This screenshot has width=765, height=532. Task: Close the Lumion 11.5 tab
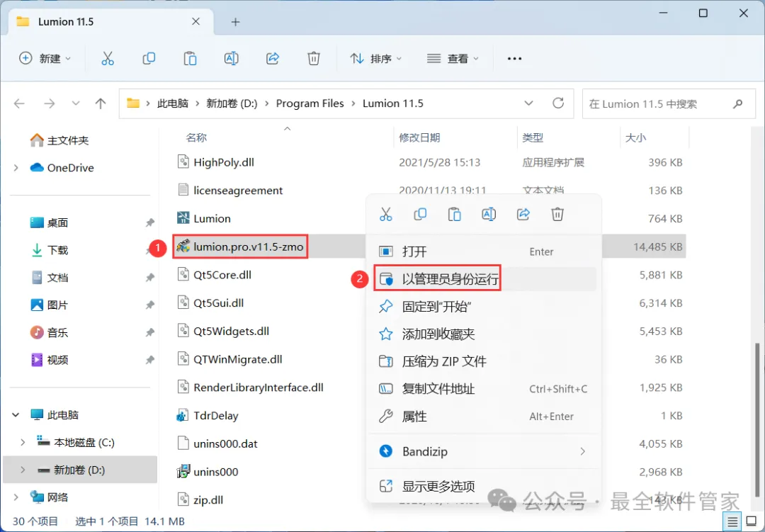195,21
